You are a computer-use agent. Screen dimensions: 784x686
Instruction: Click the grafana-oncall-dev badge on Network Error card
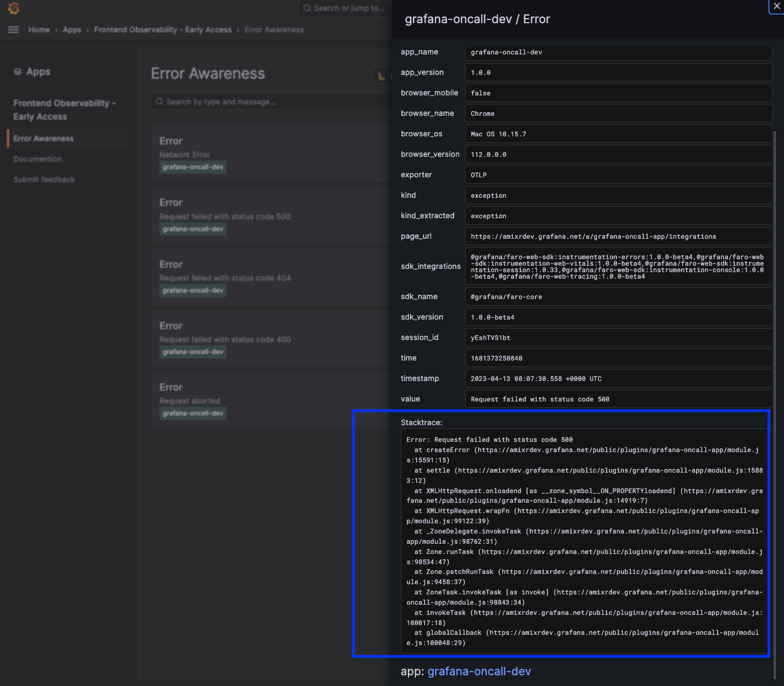pyautogui.click(x=192, y=167)
